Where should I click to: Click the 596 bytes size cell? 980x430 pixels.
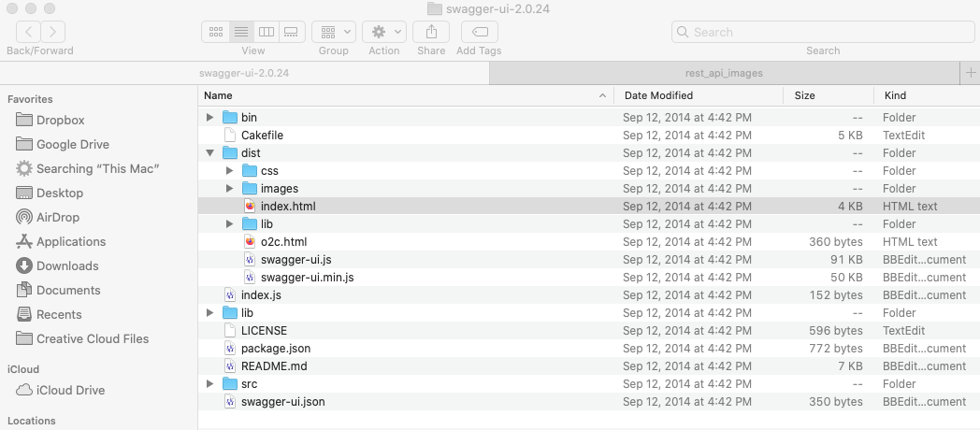tap(836, 331)
